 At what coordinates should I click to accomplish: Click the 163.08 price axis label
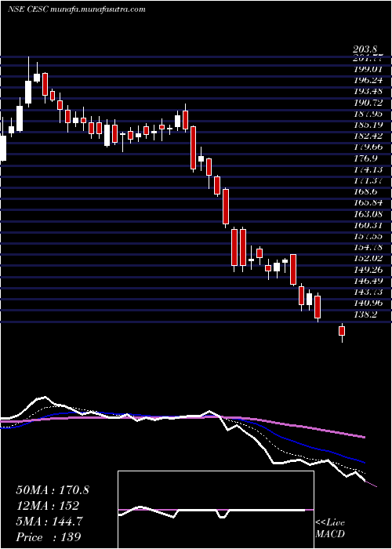coord(368,214)
